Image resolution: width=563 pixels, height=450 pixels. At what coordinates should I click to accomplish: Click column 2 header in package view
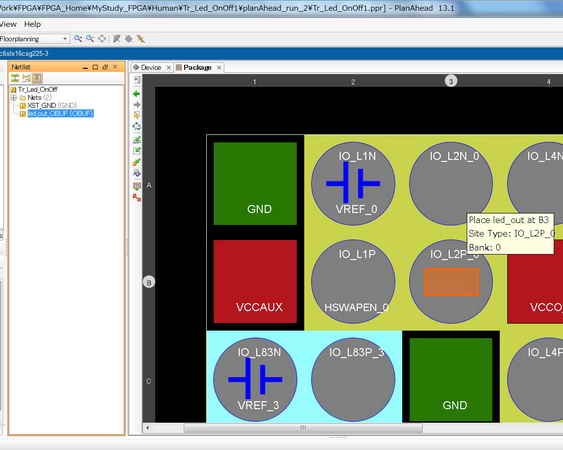coord(353,82)
